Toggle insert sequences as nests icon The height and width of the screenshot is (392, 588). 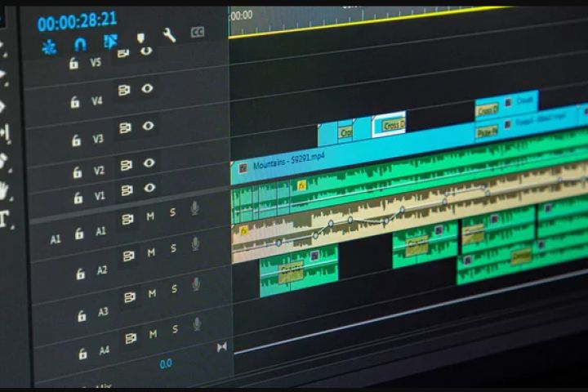coord(49,47)
